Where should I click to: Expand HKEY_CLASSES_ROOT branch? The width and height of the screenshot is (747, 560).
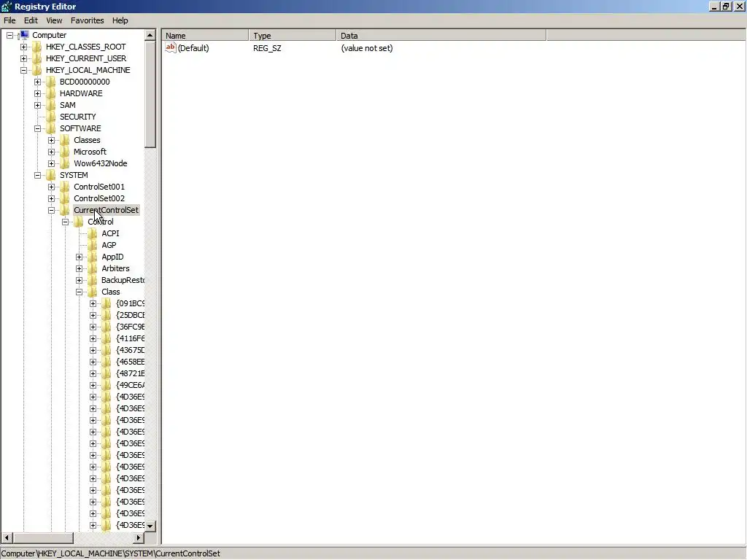(23, 47)
